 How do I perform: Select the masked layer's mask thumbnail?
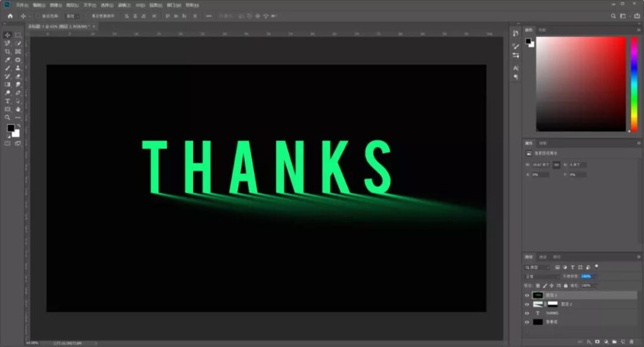[553, 304]
